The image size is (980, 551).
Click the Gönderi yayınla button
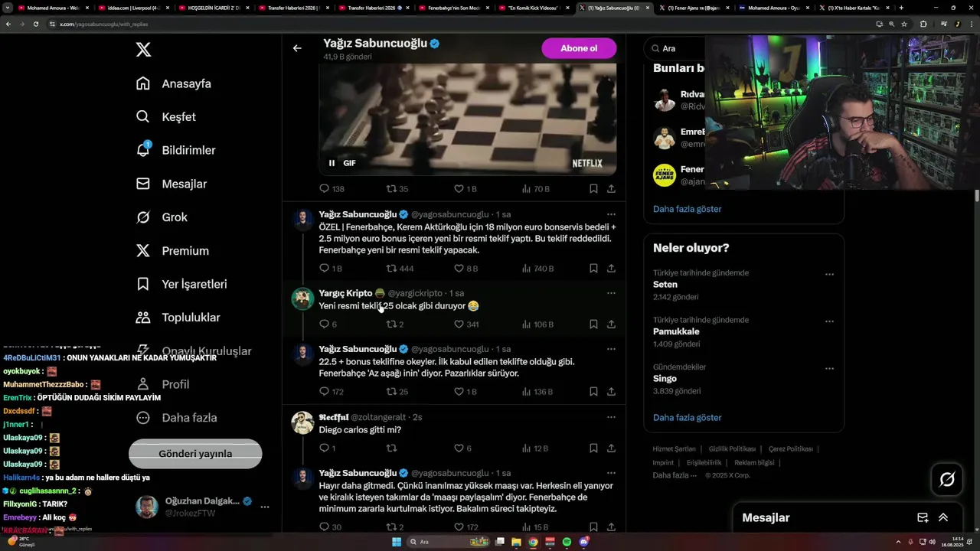click(x=195, y=454)
